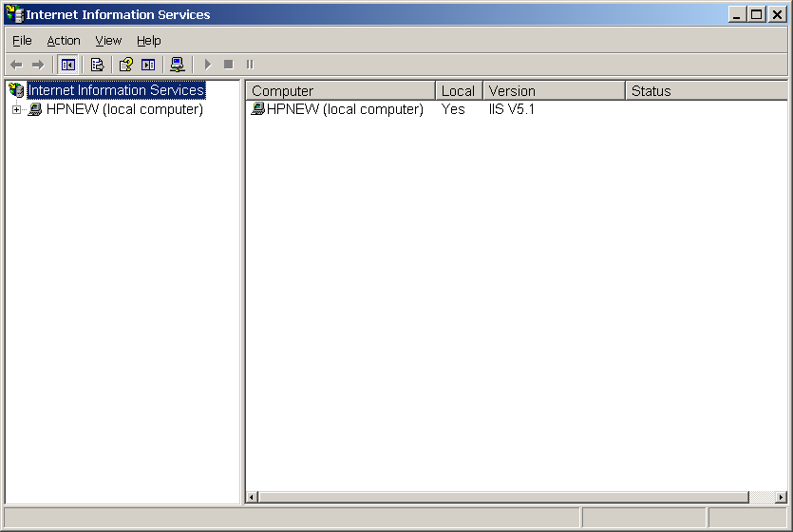Viewport: 793px width, 532px height.
Task: Click the 'IIS V5.1' version cell
Action: click(x=511, y=109)
